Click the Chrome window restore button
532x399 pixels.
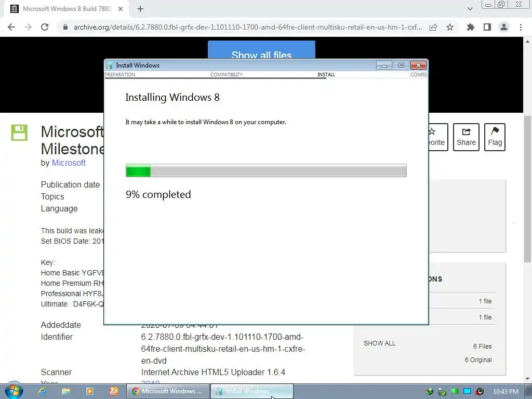[501, 5]
